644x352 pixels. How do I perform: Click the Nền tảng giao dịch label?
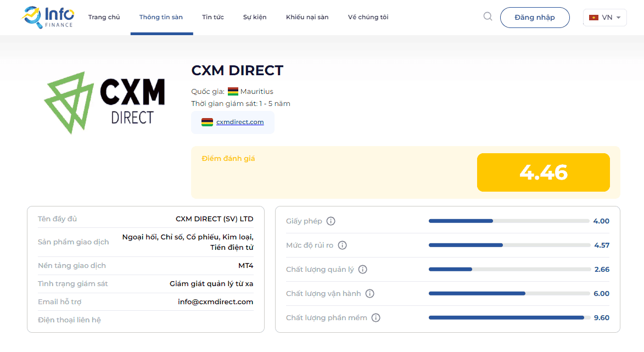click(x=72, y=266)
